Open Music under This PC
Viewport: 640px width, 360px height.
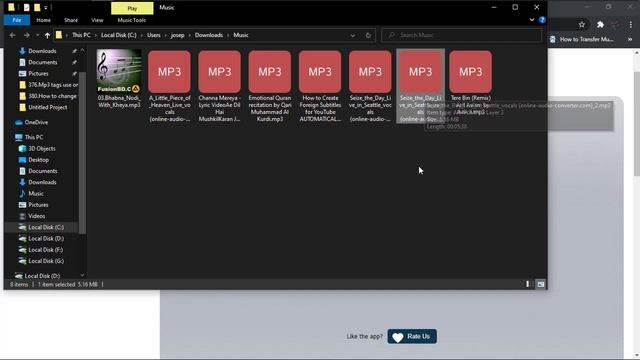click(x=31, y=193)
